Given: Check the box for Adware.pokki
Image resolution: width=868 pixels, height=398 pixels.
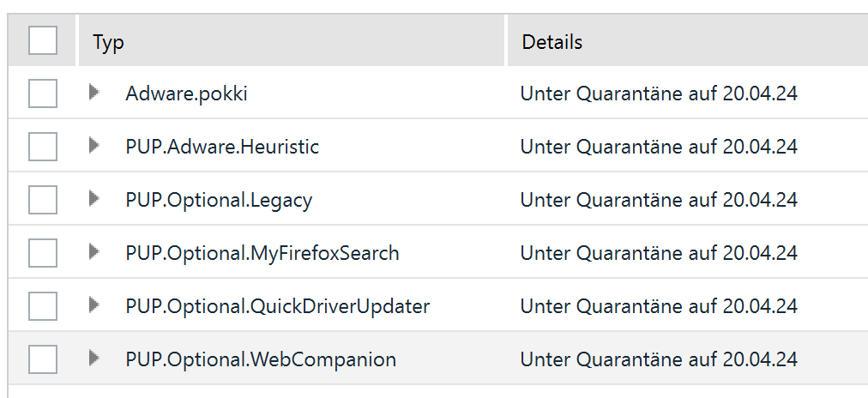Looking at the screenshot, I should (43, 93).
